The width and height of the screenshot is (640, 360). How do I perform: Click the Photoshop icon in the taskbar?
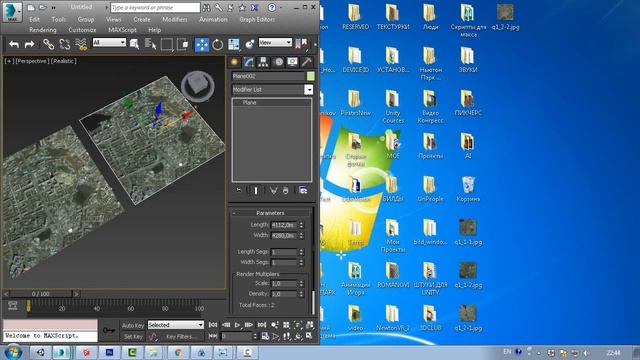pyautogui.click(x=109, y=352)
